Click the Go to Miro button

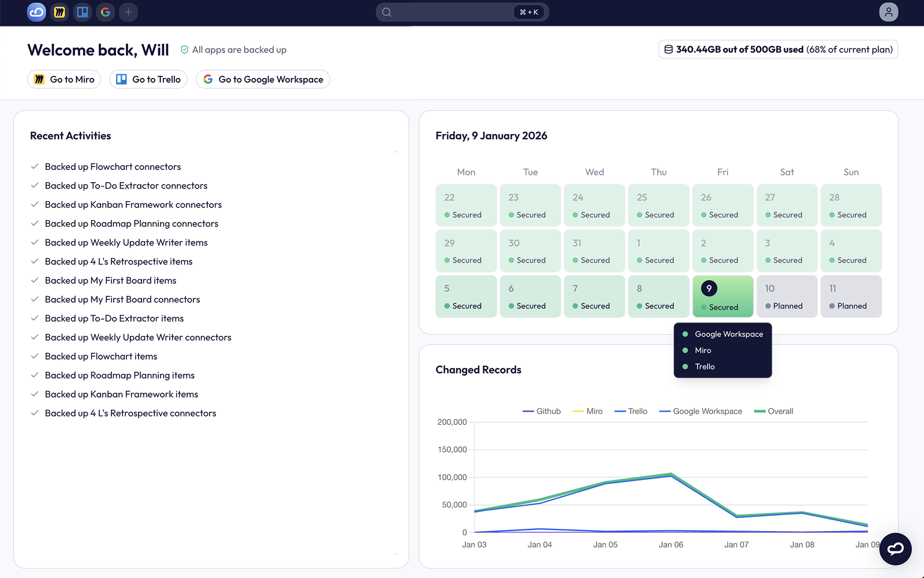pyautogui.click(x=64, y=79)
